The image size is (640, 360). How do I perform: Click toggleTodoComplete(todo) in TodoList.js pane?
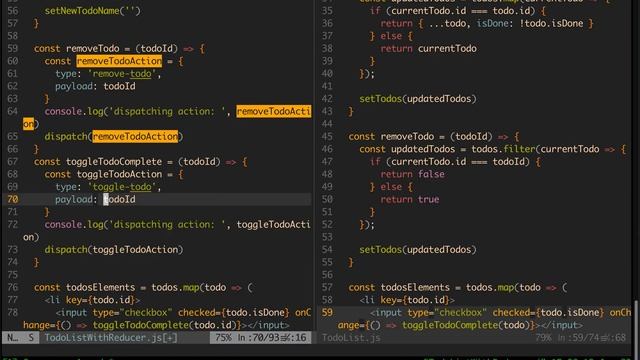point(466,325)
